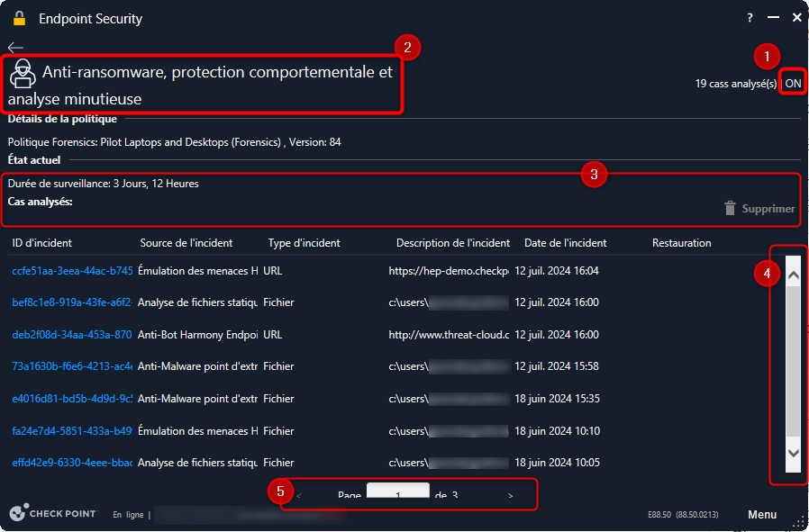This screenshot has width=809, height=532.
Task: Click the trash icon next to Supprimer
Action: [730, 208]
